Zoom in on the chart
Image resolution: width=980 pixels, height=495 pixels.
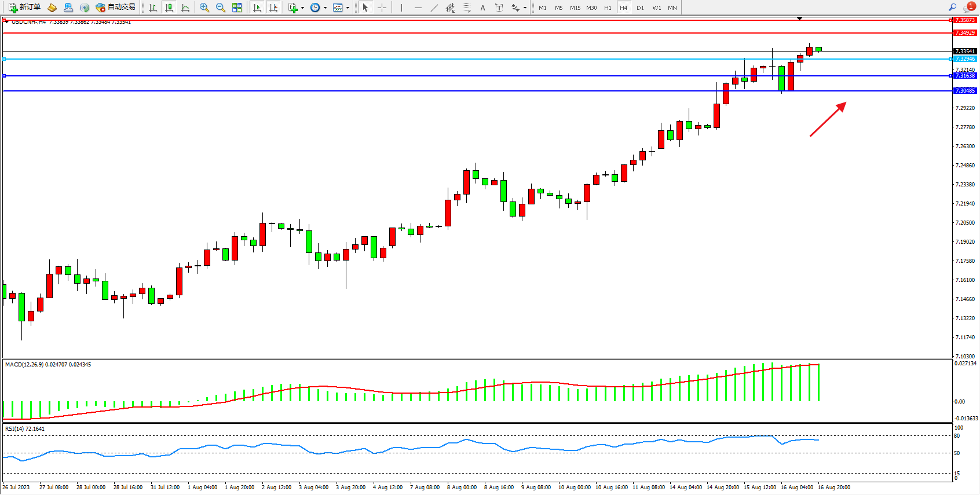pos(204,8)
